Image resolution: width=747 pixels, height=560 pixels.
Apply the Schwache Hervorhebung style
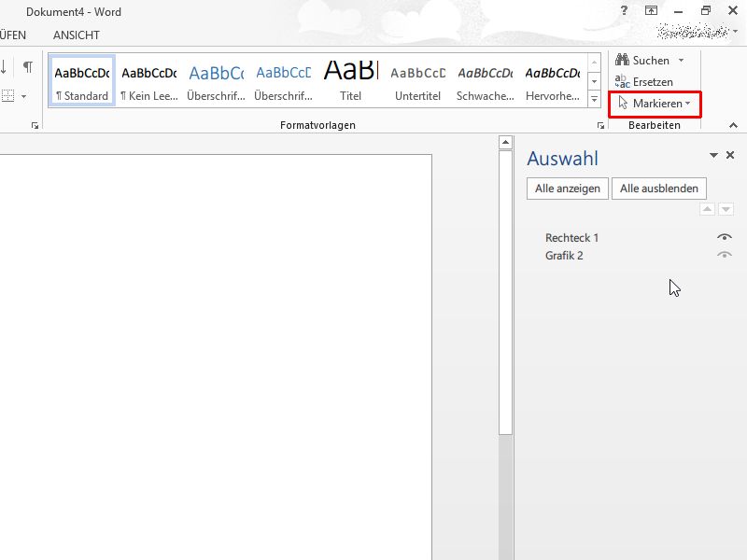tap(485, 80)
